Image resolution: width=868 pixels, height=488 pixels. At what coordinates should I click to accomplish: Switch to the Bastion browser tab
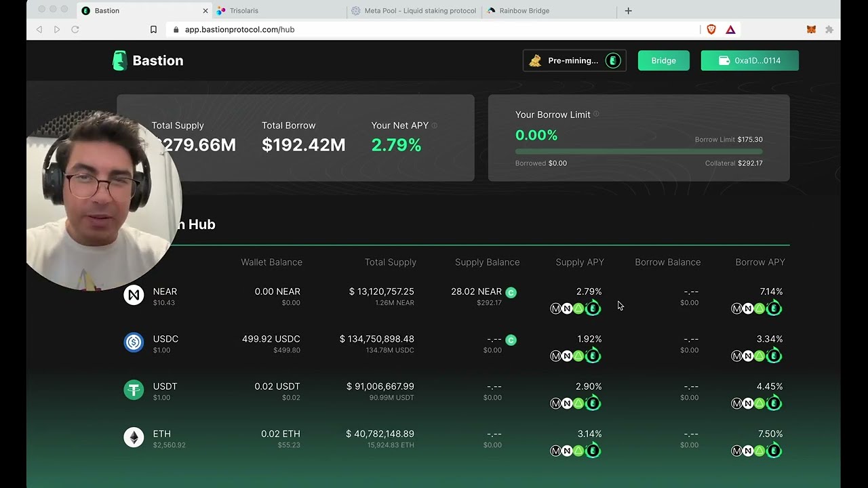[144, 11]
